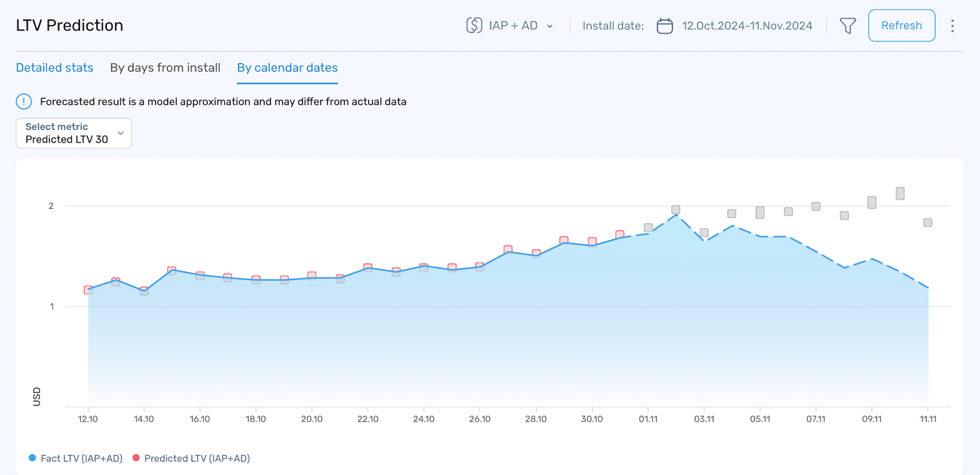Click the forecast info exclamation icon
This screenshot has height=475, width=980.
tap(24, 101)
